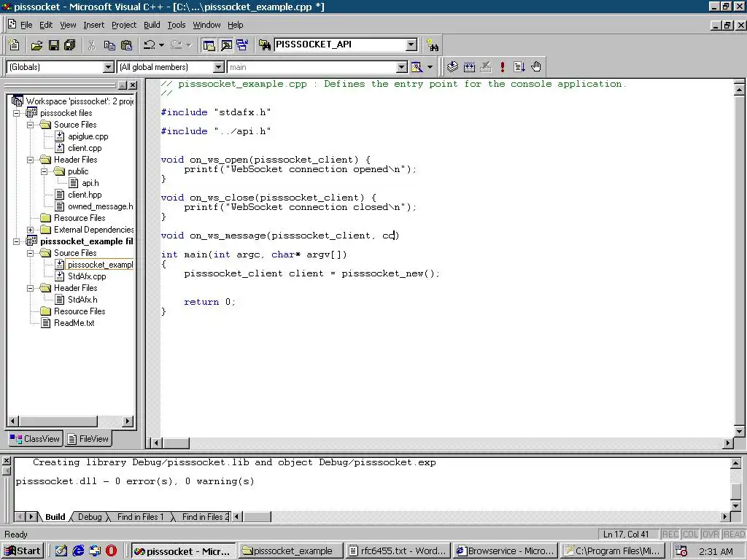Switch to rfc6455.txt WordPad taskbar button
Viewport: 747px width, 560px height.
(398, 551)
